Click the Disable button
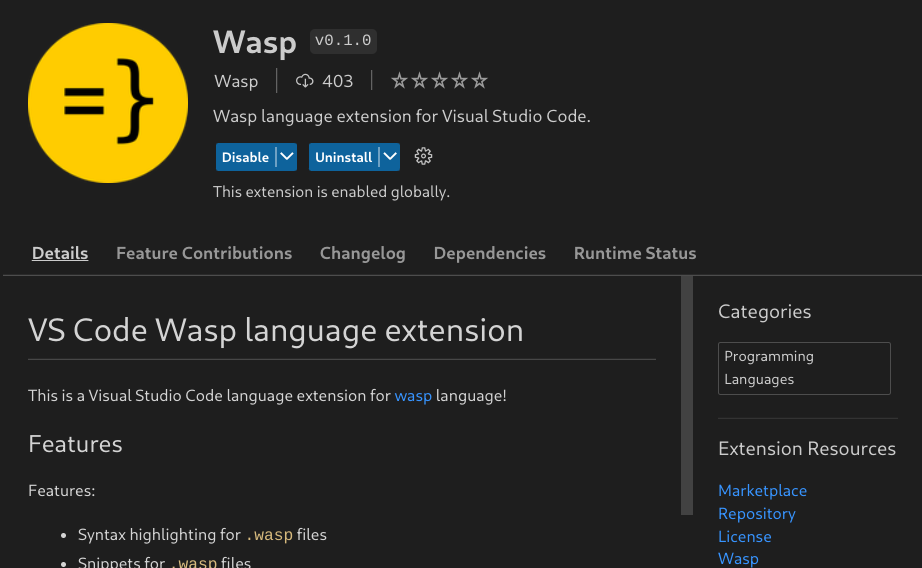The width and height of the screenshot is (922, 568). (245, 157)
